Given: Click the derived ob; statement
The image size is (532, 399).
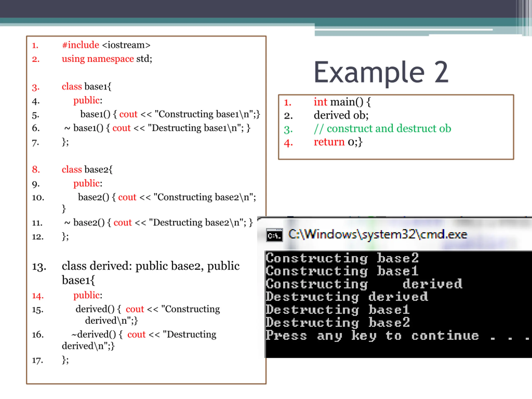Looking at the screenshot, I should pyautogui.click(x=341, y=116).
